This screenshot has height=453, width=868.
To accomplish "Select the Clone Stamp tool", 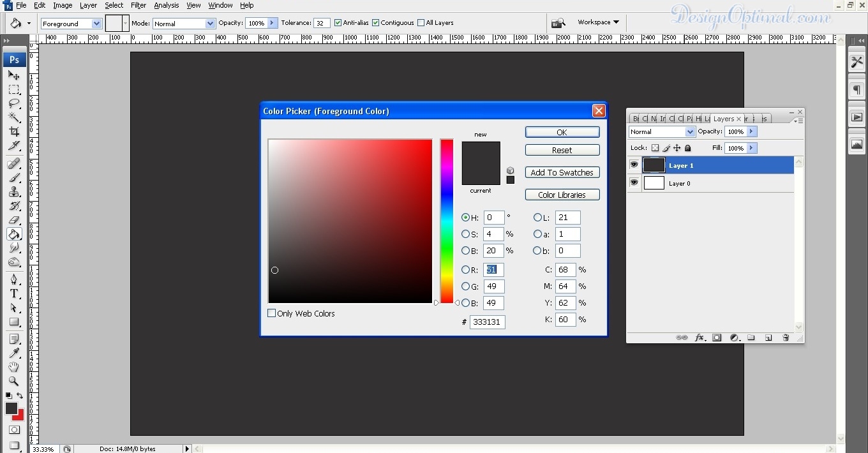I will (x=14, y=192).
